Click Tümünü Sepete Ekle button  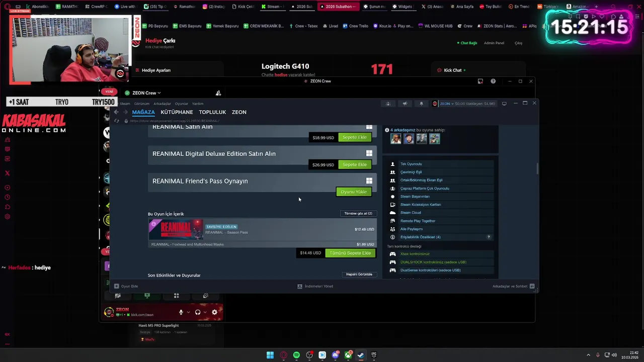pos(350,253)
